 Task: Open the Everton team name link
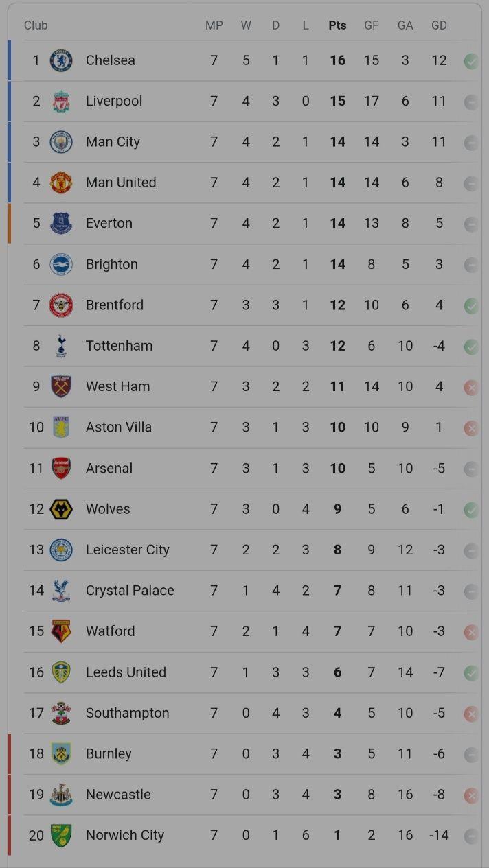[109, 223]
